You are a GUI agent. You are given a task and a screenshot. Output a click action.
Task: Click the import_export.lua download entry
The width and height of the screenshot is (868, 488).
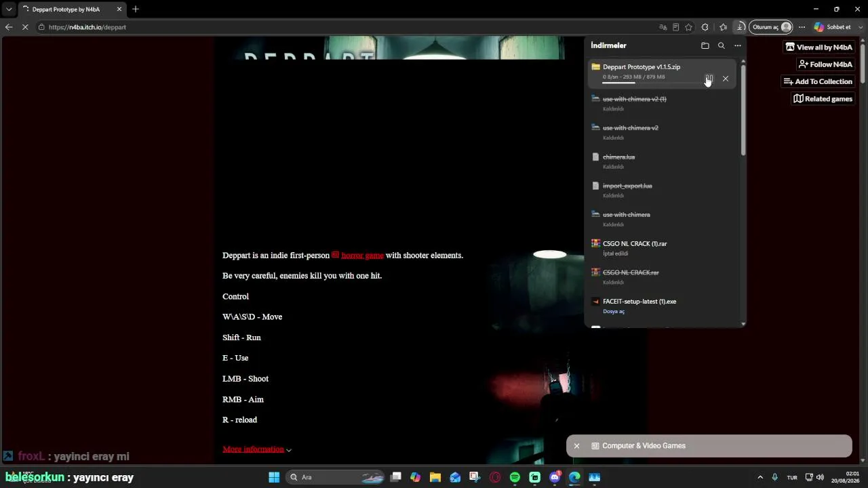627,186
